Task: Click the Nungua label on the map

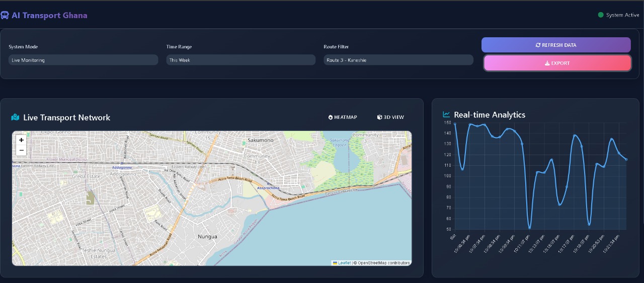Action: (x=207, y=236)
